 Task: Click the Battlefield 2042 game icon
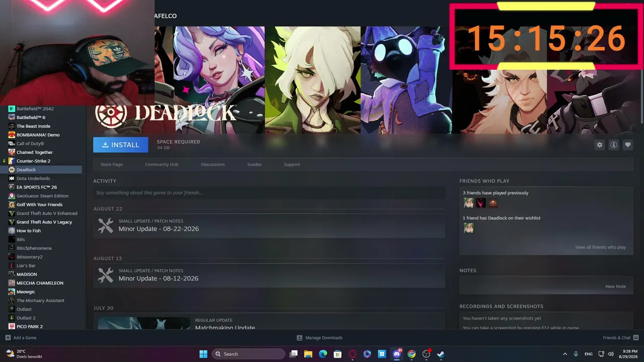[12, 109]
